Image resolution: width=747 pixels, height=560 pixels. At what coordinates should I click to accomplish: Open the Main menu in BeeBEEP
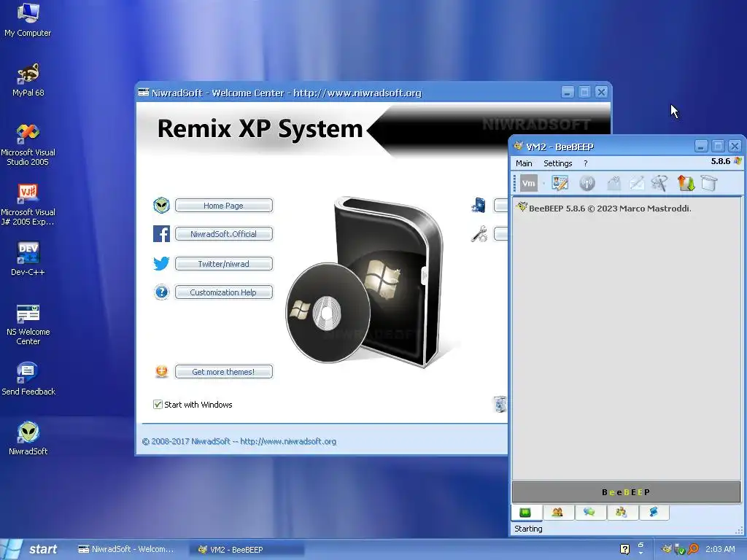(x=524, y=163)
